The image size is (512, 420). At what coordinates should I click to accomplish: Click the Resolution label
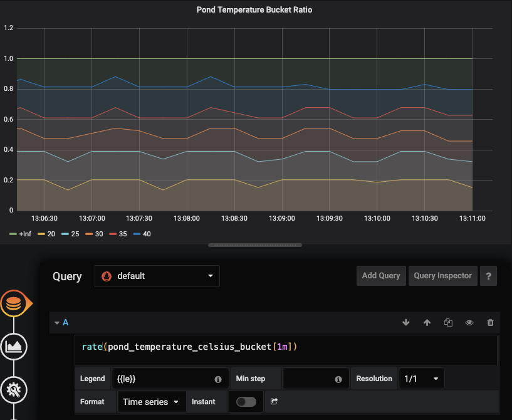click(x=374, y=379)
